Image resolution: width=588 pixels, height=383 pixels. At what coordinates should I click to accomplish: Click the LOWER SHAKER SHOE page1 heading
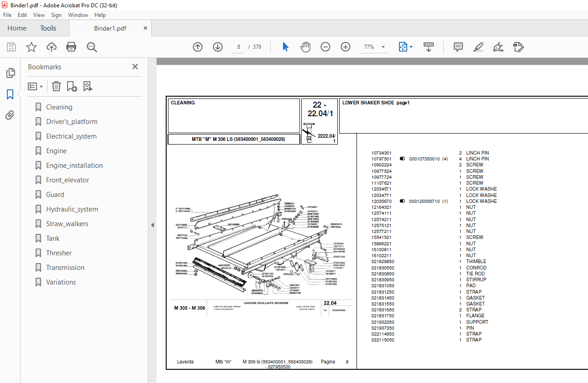376,103
